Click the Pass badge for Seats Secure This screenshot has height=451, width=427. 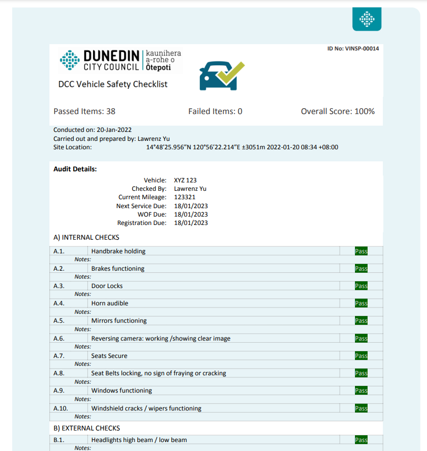361,356
